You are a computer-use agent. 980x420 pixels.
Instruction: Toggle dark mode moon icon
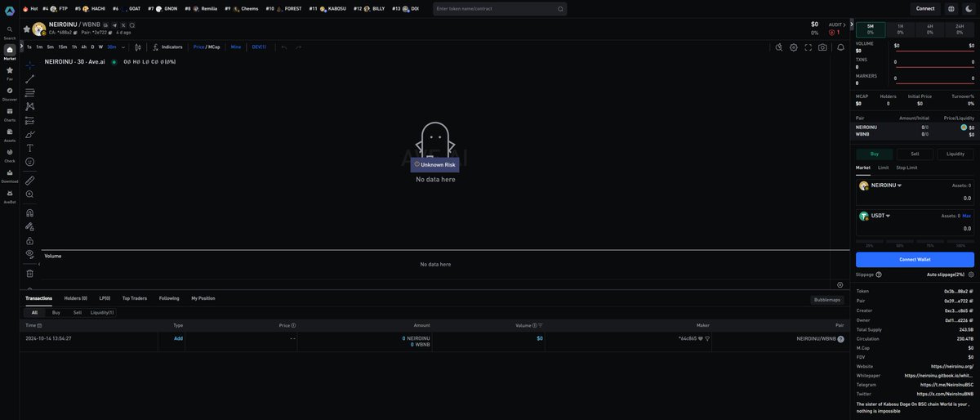[x=969, y=9]
